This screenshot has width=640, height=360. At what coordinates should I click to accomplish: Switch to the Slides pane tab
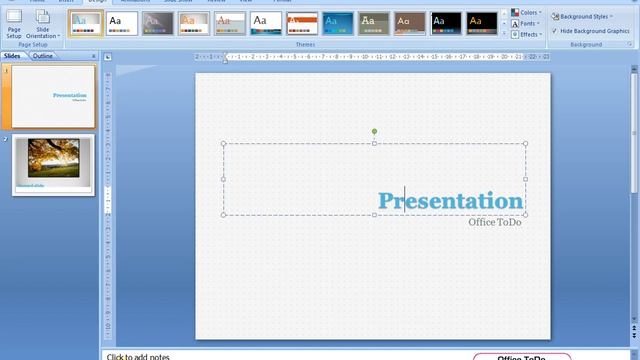[12, 56]
